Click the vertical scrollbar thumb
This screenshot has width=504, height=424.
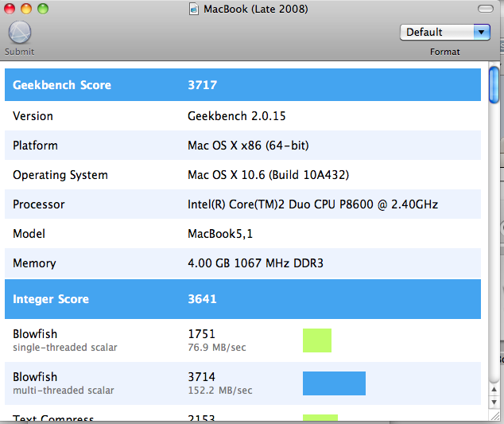tap(494, 84)
